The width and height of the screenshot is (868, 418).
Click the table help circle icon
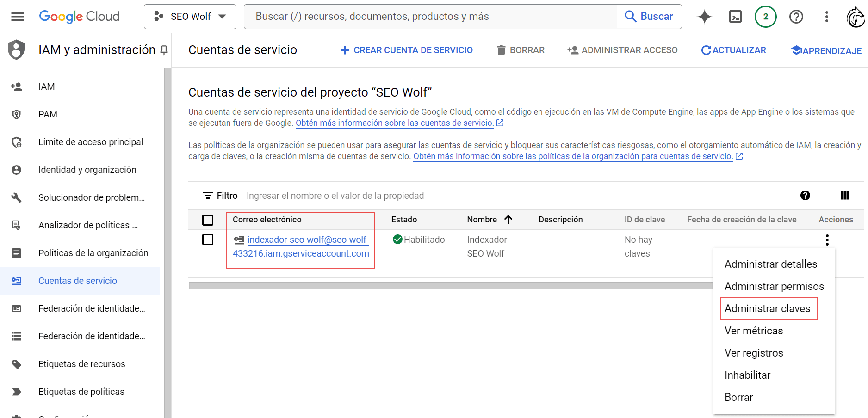point(805,195)
